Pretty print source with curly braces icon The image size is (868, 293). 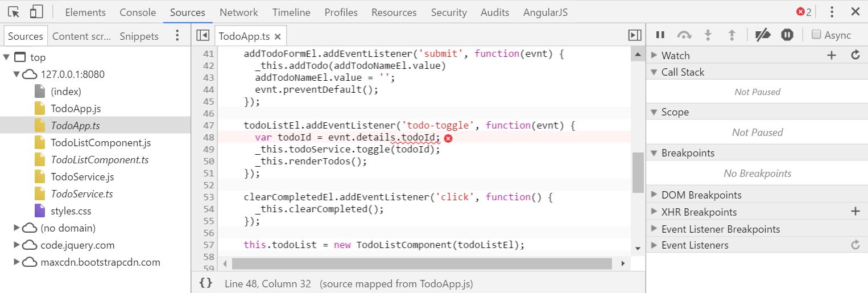[x=206, y=283]
